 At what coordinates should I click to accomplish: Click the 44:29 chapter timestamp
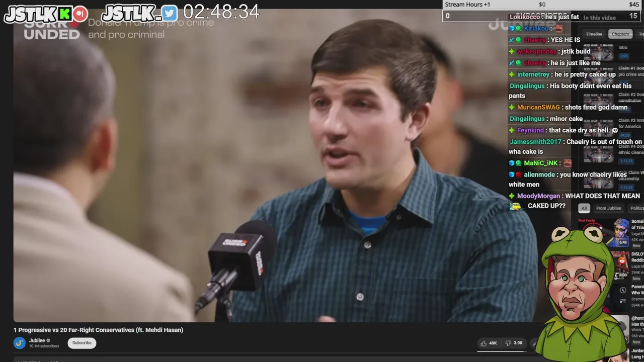pos(624,135)
